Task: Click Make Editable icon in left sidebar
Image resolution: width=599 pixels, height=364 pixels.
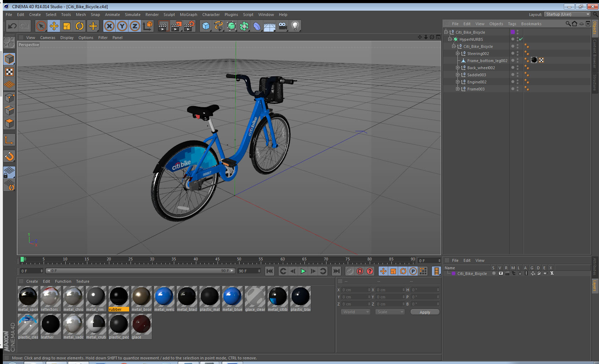Action: coord(9,43)
